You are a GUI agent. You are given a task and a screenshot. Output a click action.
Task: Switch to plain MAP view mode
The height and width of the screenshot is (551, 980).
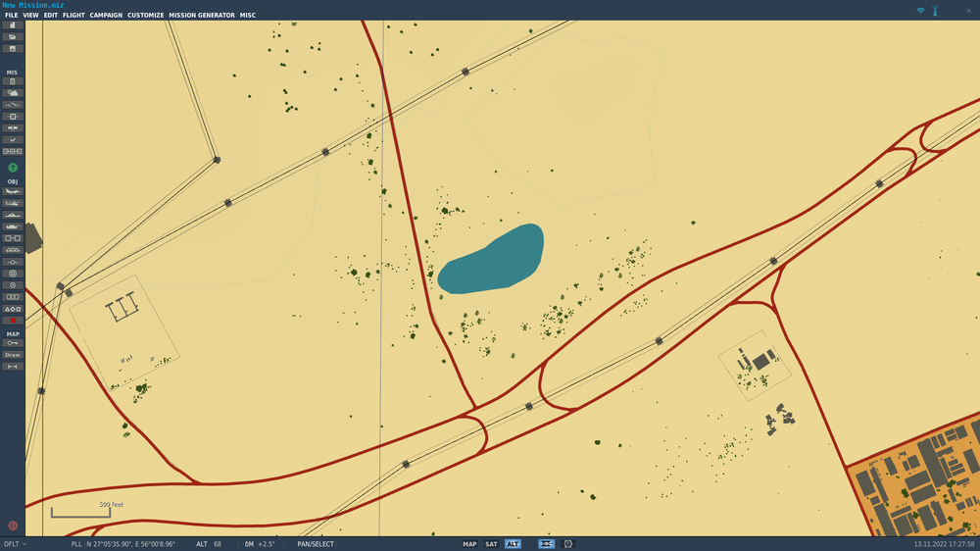point(469,544)
